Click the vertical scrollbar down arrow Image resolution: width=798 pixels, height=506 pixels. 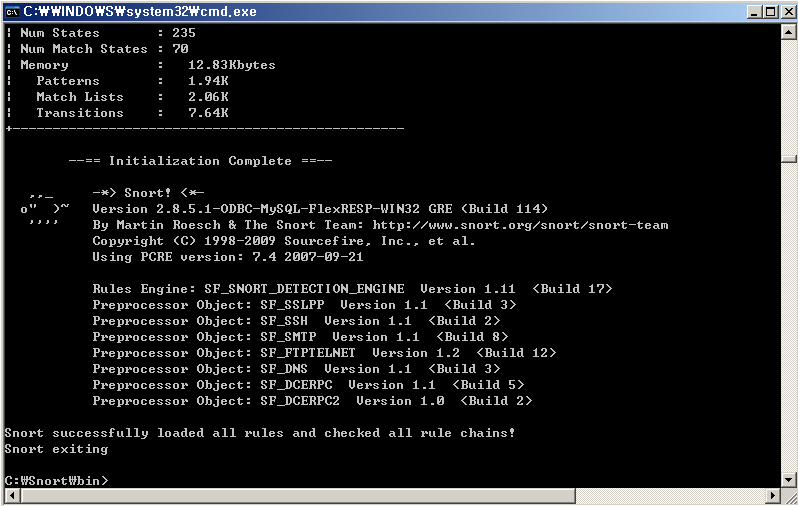point(788,480)
